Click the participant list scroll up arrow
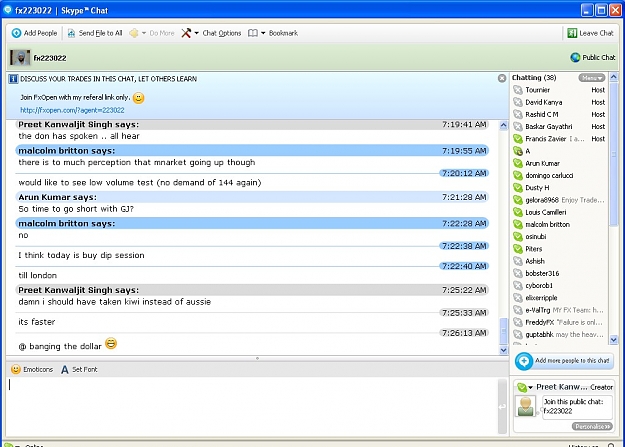Viewport: 625px width, 447px height. coord(614,77)
